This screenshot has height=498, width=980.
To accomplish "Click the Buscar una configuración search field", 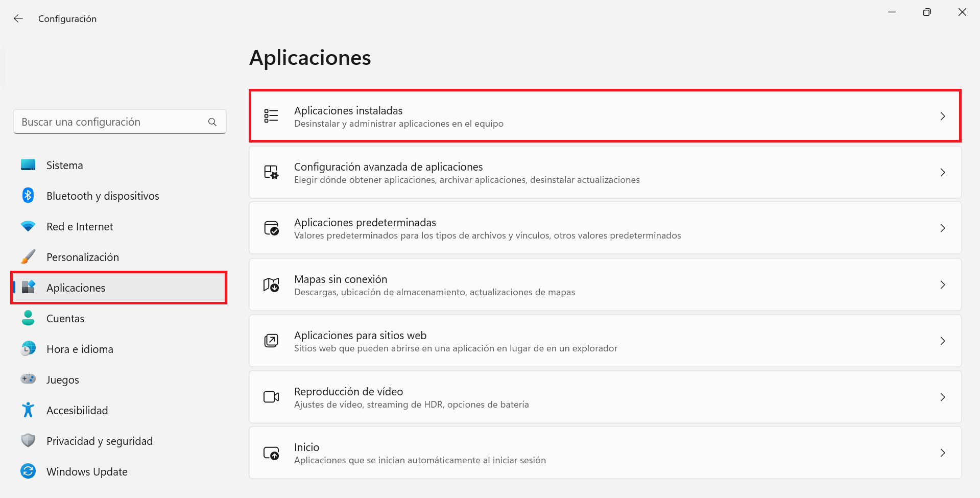I will pyautogui.click(x=102, y=122).
